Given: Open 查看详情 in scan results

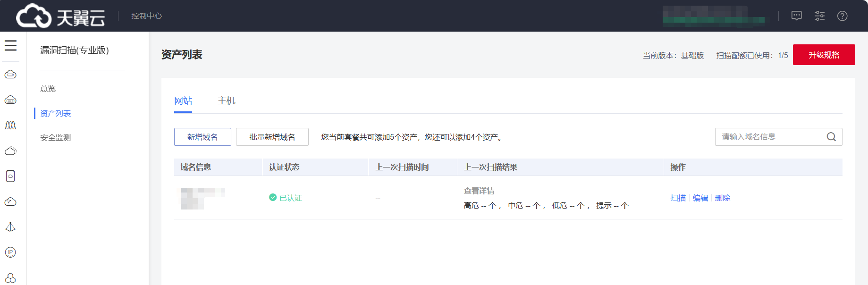Looking at the screenshot, I should pos(479,191).
